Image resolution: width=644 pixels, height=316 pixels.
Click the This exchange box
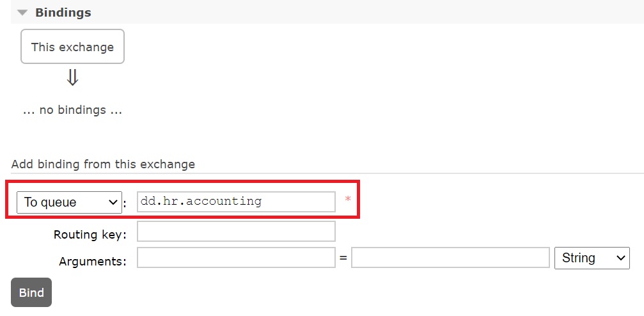pyautogui.click(x=72, y=47)
